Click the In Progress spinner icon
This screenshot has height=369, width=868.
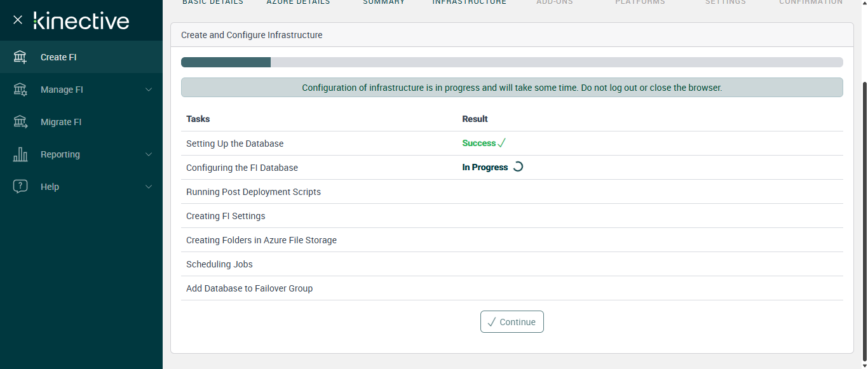[x=518, y=168]
